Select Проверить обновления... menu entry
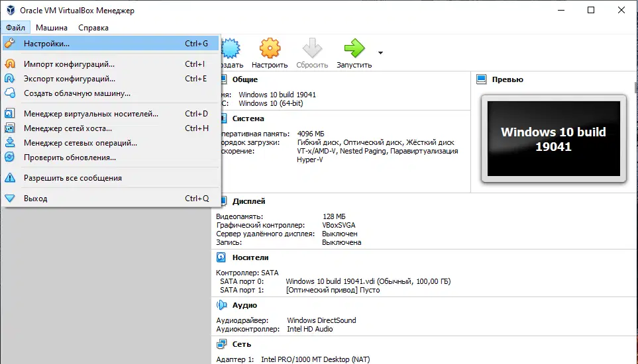The width and height of the screenshot is (638, 364). pos(111,158)
